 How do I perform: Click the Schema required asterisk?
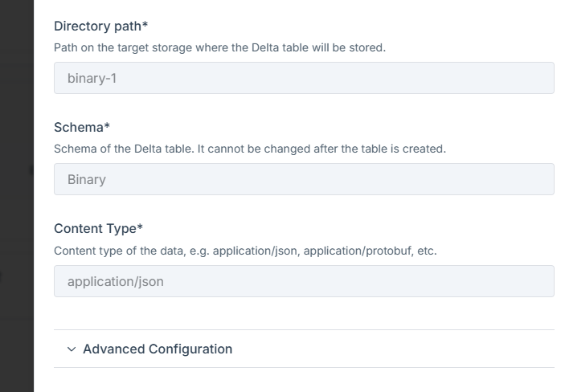(x=107, y=126)
